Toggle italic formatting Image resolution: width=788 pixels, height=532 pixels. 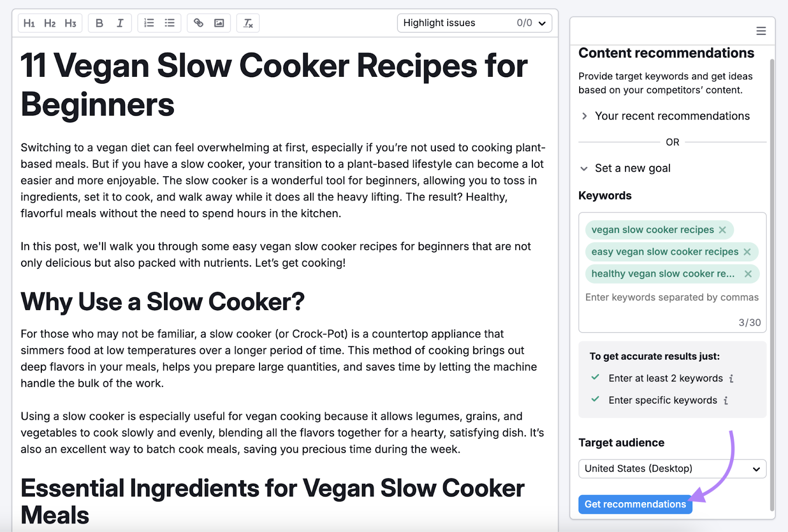120,23
